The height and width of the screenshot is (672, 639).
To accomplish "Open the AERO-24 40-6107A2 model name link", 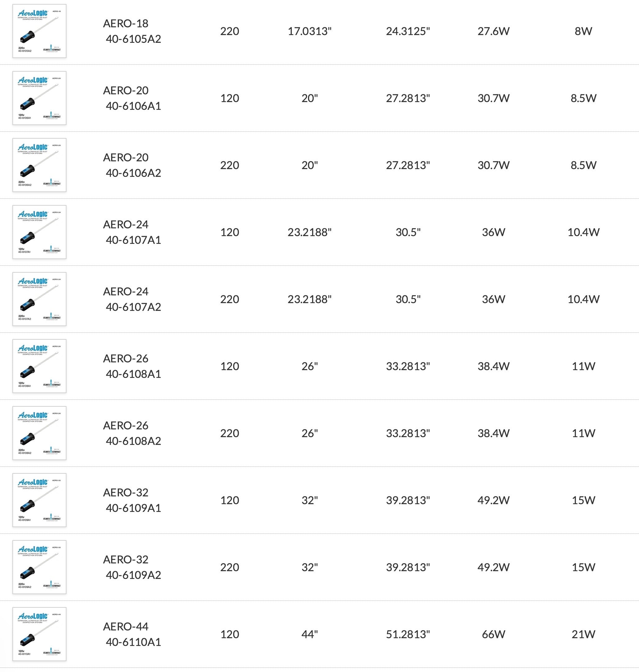I will click(x=132, y=299).
